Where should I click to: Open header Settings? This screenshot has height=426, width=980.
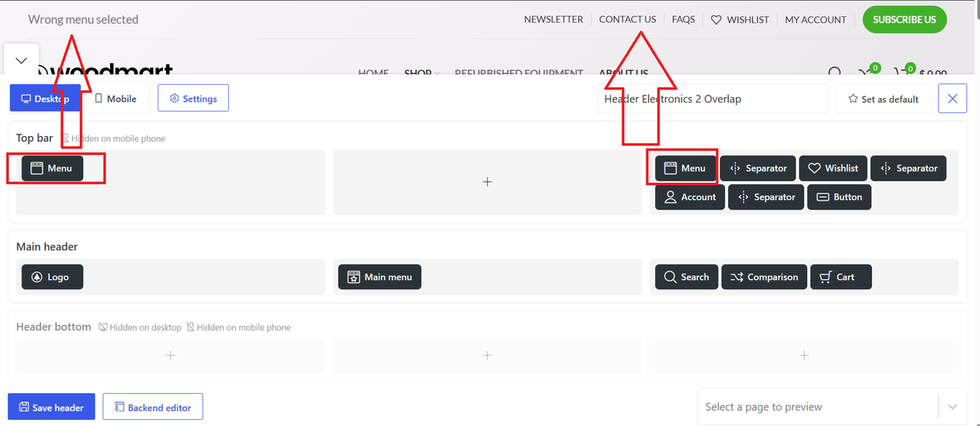(x=193, y=99)
